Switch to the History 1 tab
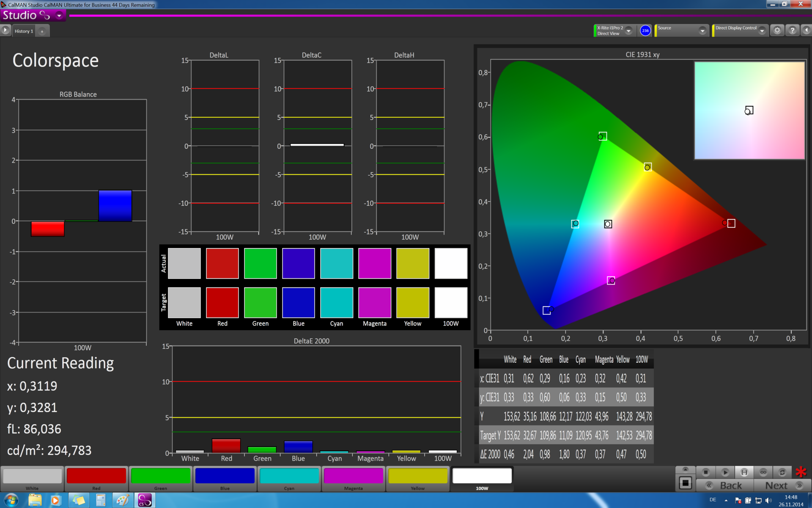The height and width of the screenshot is (508, 812). pos(24,31)
